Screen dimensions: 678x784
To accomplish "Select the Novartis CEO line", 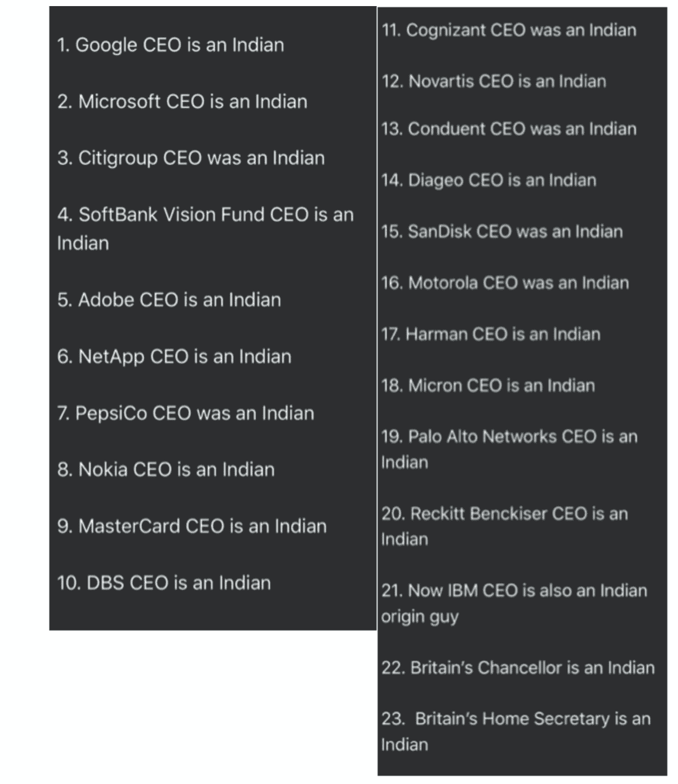I will click(494, 81).
